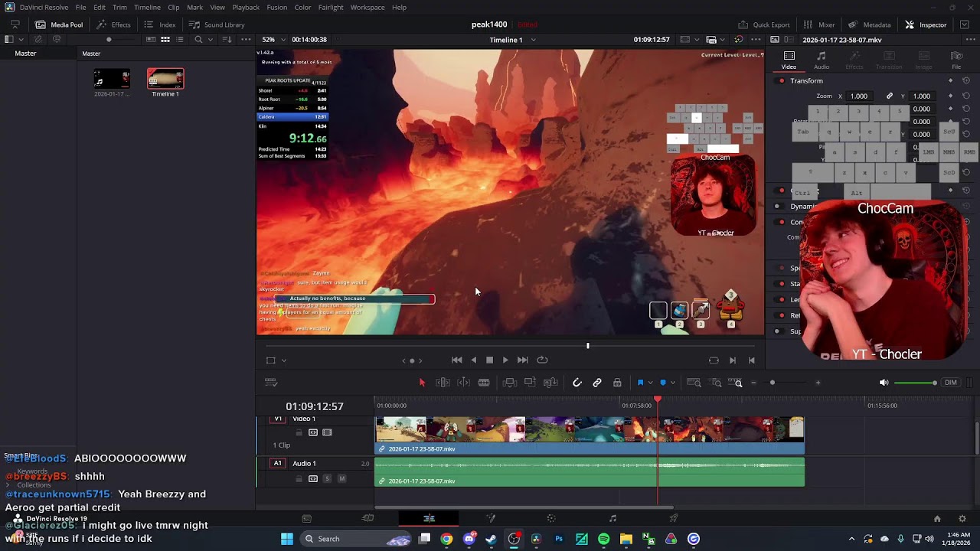Click the Insert Clip tool
Screen dimensions: 980x551
[509, 383]
